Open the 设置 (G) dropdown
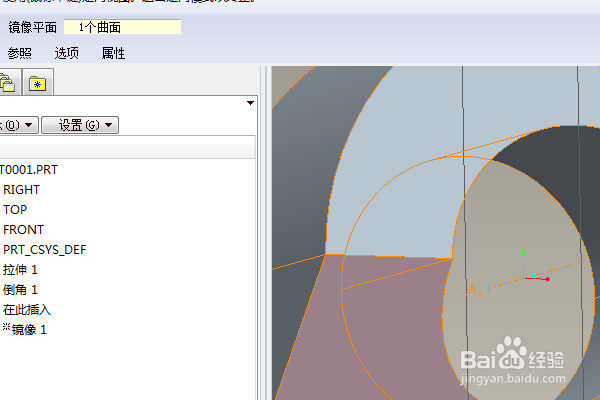This screenshot has height=400, width=600. [x=80, y=125]
